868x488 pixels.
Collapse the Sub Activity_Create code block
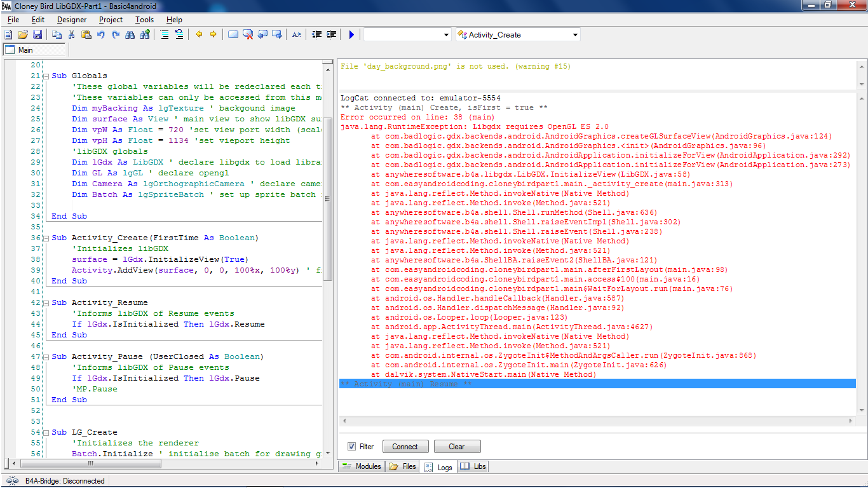click(x=46, y=238)
